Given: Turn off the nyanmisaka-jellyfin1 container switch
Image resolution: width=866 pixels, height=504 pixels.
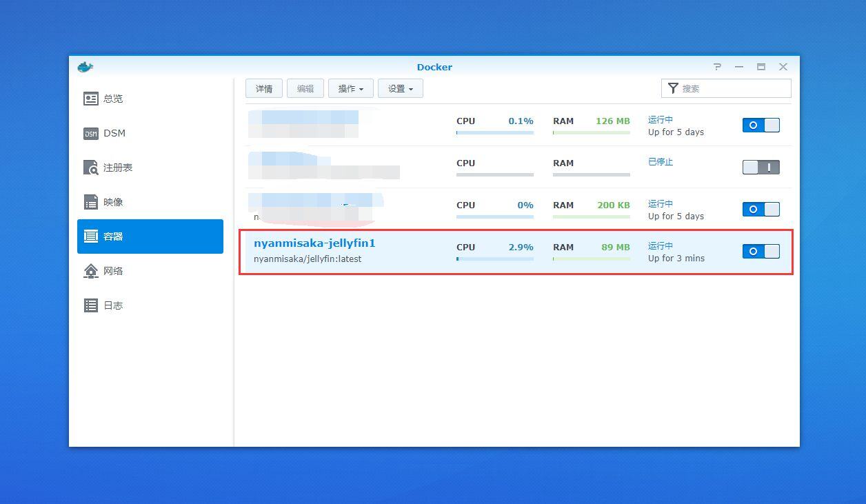Looking at the screenshot, I should coord(761,251).
